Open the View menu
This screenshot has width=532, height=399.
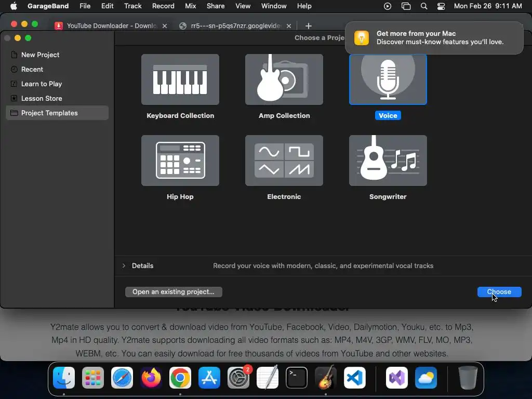(x=243, y=6)
